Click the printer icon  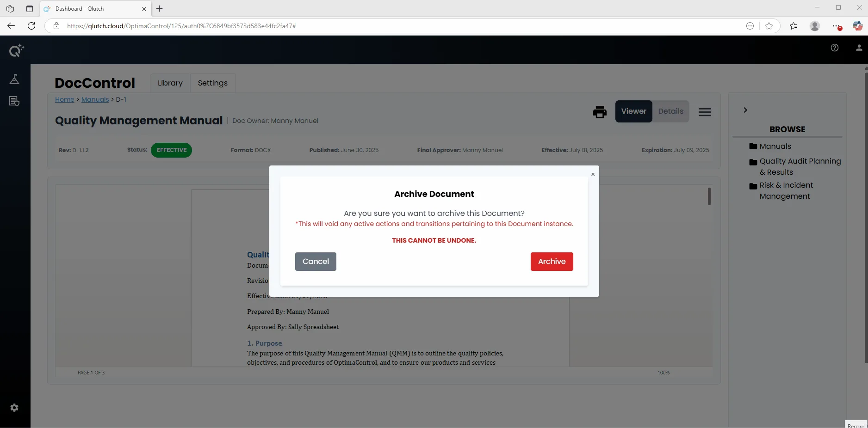[x=600, y=112]
